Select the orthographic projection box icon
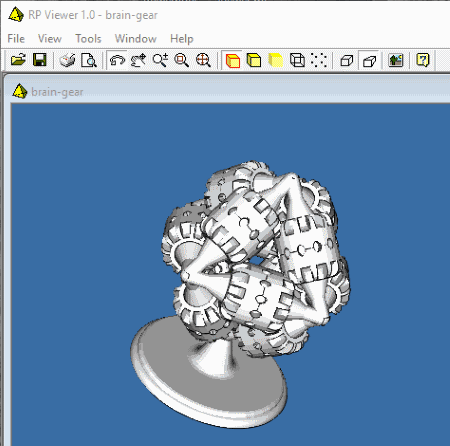450x446 pixels. [x=347, y=60]
